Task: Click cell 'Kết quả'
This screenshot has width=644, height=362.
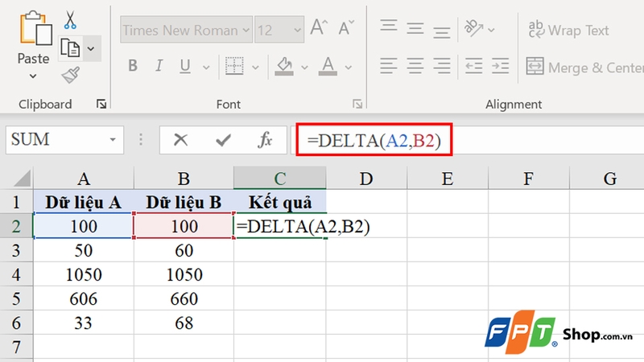Action: coord(279,202)
